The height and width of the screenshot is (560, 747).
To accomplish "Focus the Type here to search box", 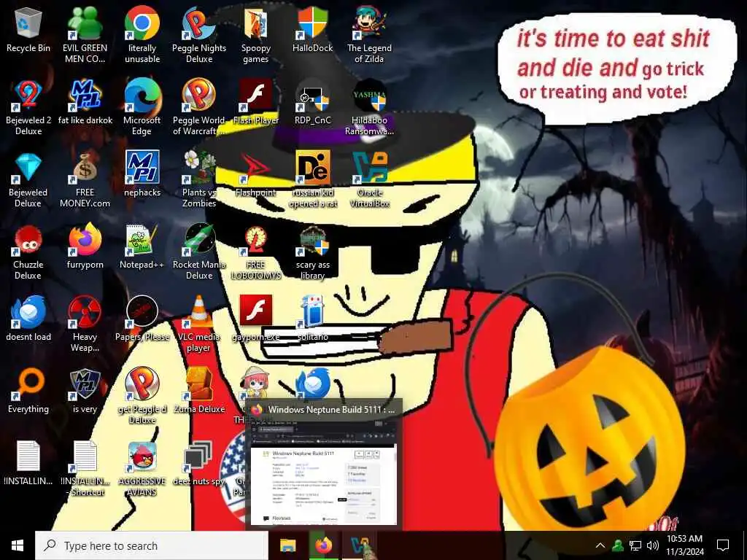I will 152,545.
